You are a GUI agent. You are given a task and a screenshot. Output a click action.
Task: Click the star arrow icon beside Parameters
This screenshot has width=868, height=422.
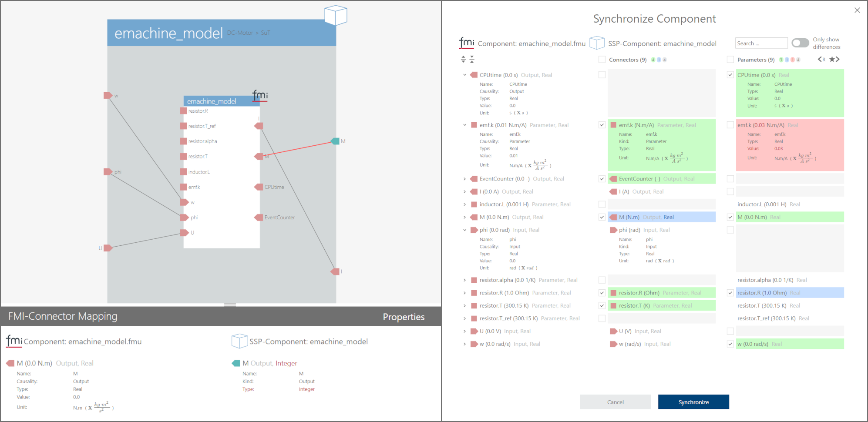point(834,60)
